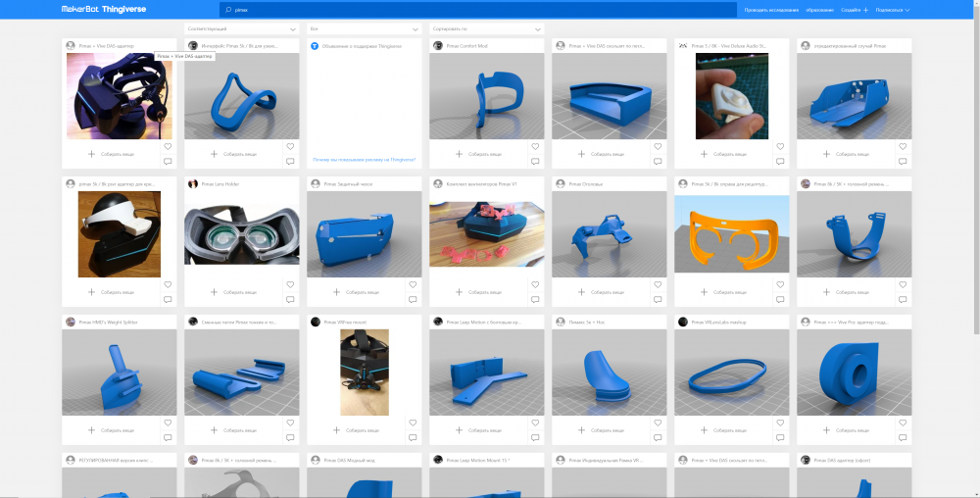Like the Pimax VRLensLabs mashup card
This screenshot has width=980, height=498.
pyautogui.click(x=780, y=423)
